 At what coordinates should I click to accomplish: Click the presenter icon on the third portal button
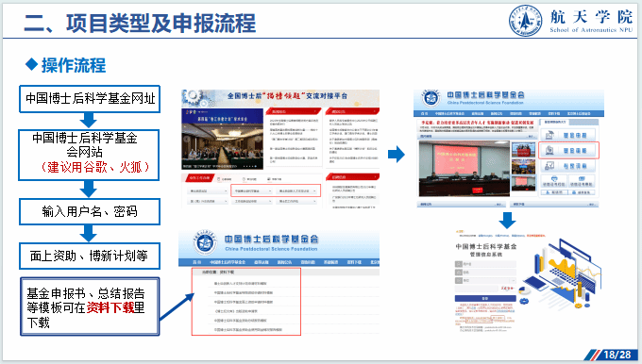tap(549, 166)
